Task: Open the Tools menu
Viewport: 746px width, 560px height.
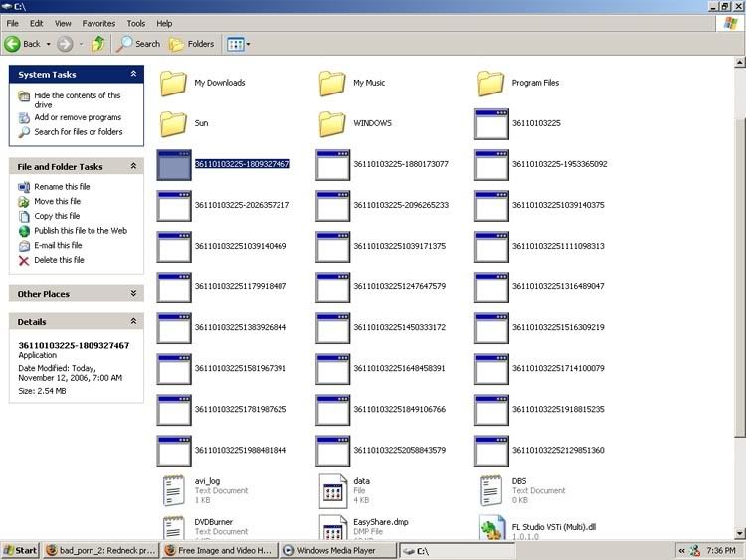Action: (136, 23)
